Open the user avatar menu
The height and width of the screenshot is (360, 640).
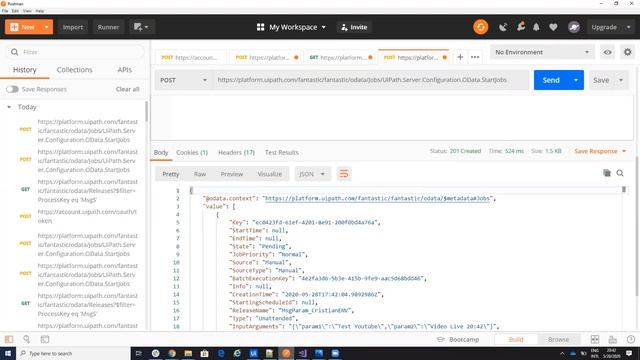coord(573,27)
